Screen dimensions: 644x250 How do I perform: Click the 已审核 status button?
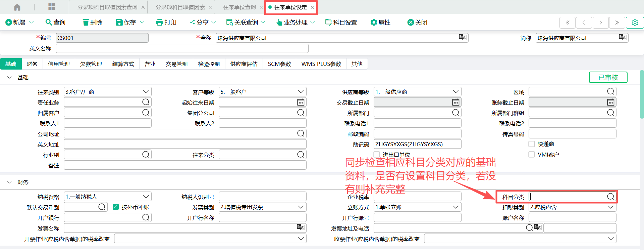click(x=608, y=77)
